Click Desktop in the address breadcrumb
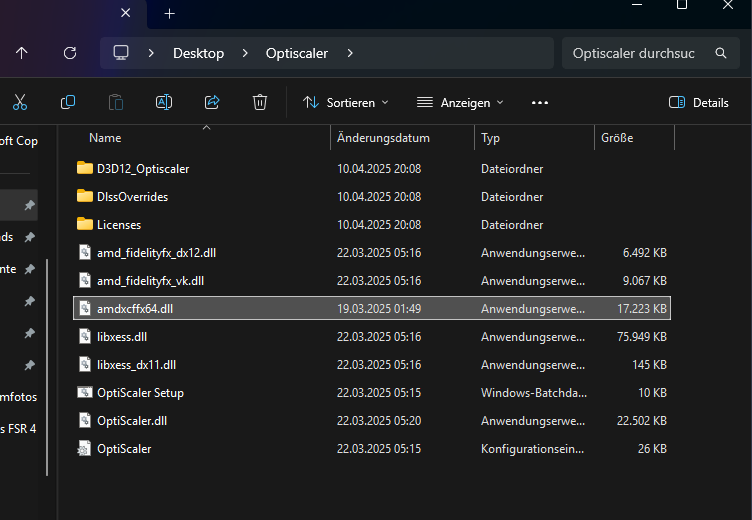752x520 pixels. pyautogui.click(x=199, y=53)
